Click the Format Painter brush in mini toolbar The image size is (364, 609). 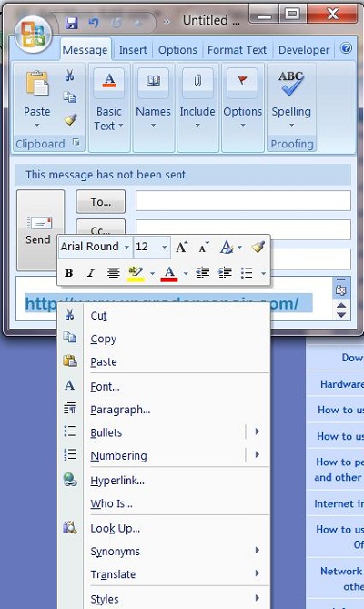(x=258, y=247)
